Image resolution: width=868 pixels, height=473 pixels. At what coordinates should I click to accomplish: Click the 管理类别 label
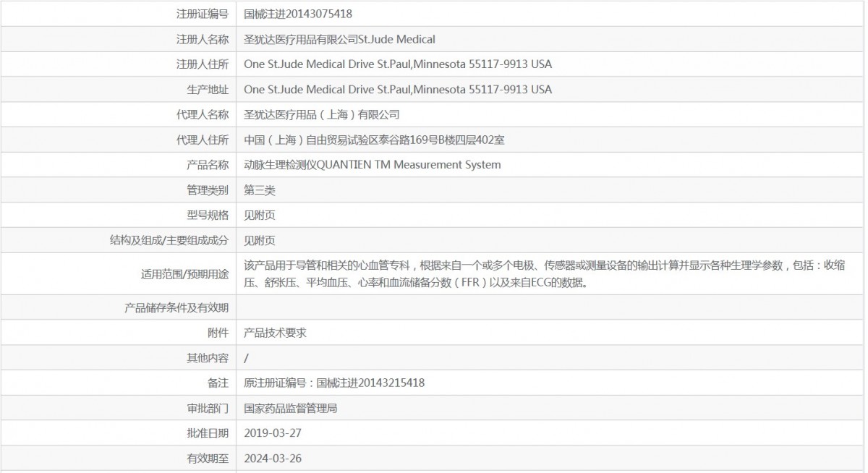click(x=208, y=190)
